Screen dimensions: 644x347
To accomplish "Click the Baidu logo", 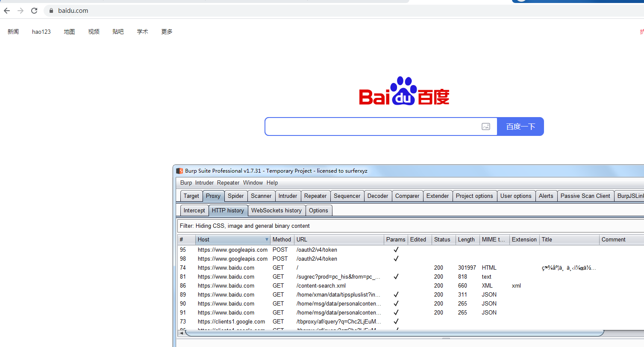I will [404, 91].
